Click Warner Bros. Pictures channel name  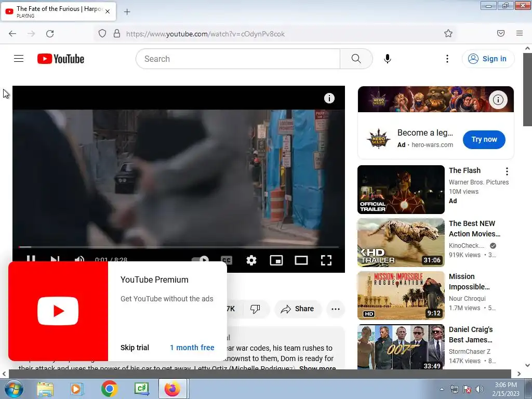click(x=478, y=182)
